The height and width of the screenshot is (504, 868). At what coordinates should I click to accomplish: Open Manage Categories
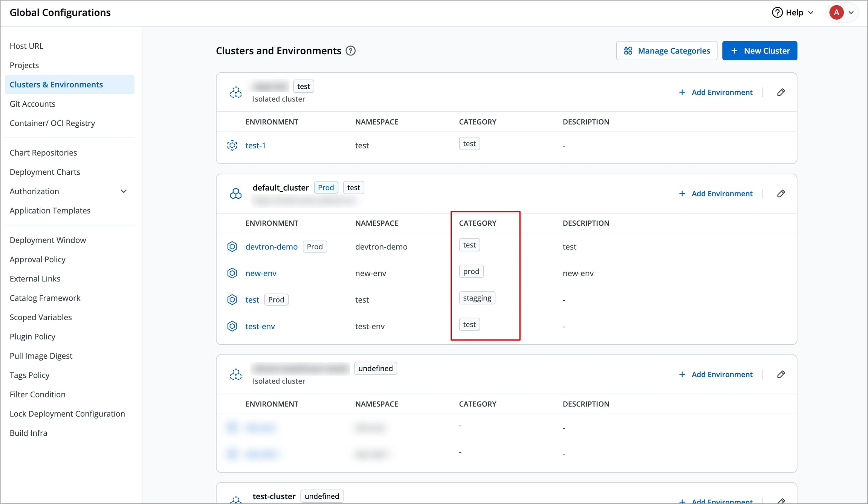click(x=666, y=51)
